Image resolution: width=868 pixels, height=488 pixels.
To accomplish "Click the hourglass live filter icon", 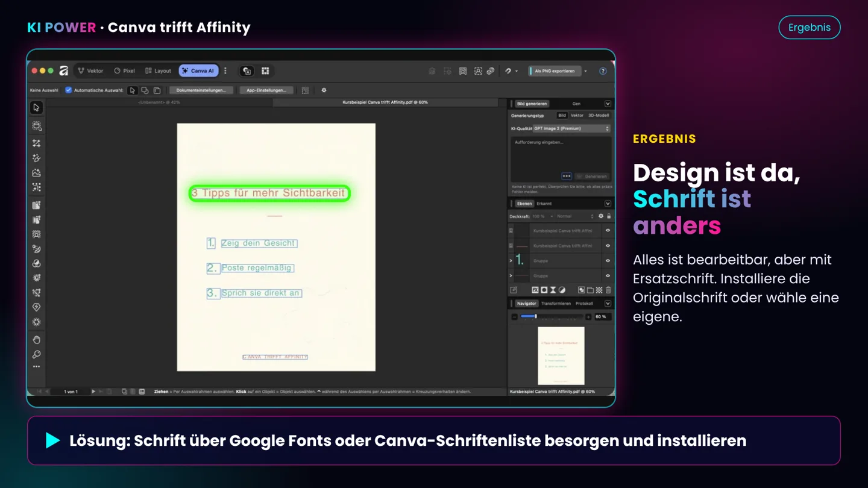I will point(553,290).
